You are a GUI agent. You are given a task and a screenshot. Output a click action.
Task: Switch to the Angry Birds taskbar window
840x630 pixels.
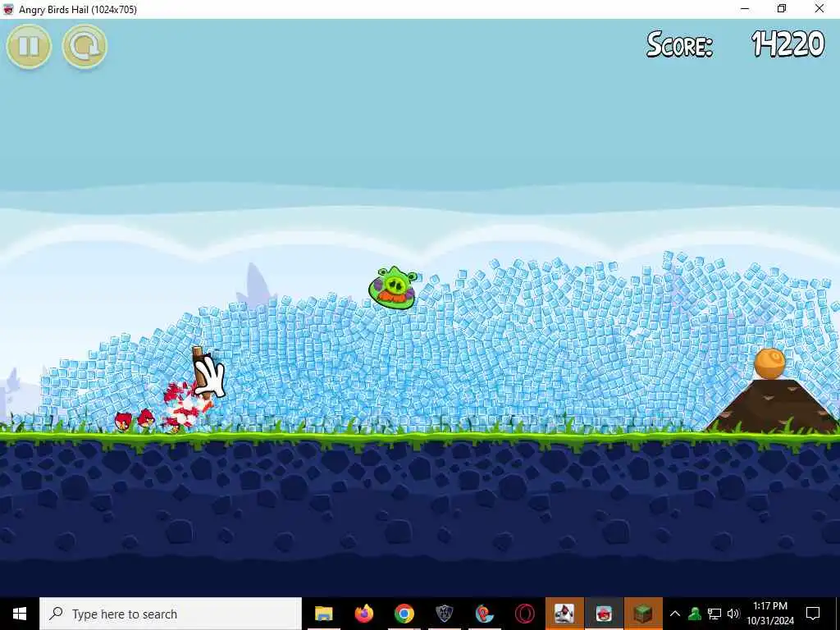coord(604,614)
